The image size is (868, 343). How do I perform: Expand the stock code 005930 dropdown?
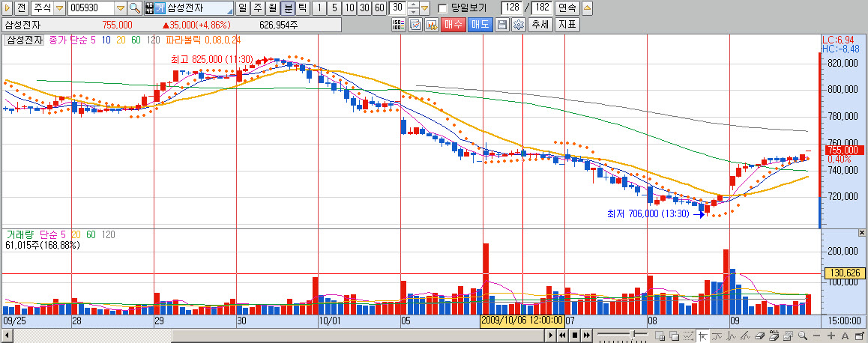[x=120, y=8]
